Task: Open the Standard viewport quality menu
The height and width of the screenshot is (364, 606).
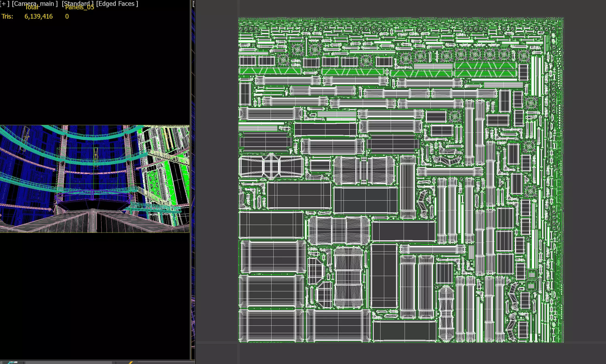Action: click(78, 4)
